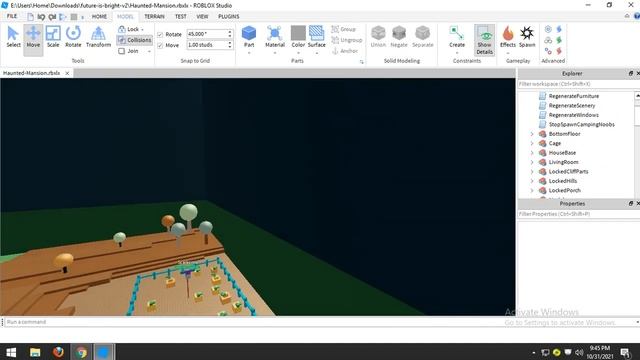Image resolution: width=640 pixels, height=360 pixels.
Task: Open the Lock dropdown arrow
Action: click(x=142, y=29)
